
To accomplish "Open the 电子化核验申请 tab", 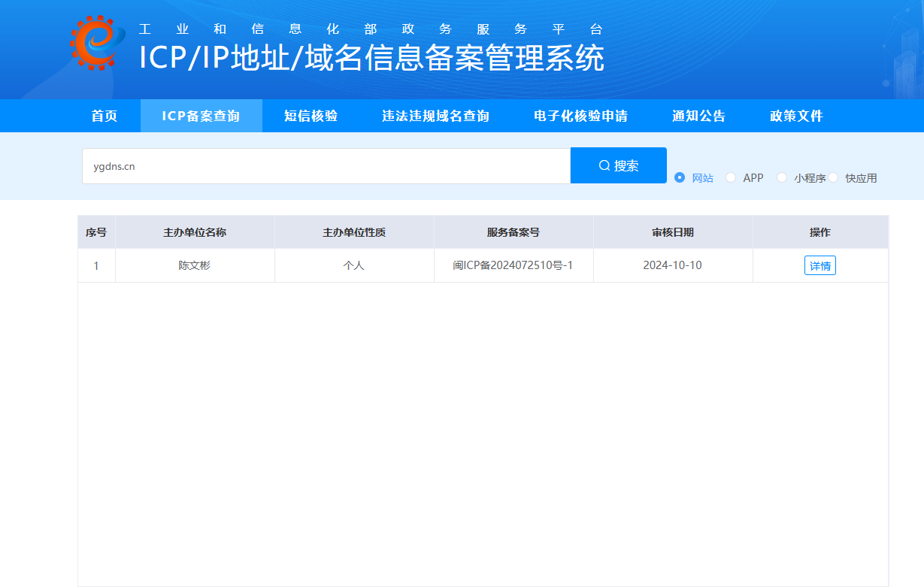I will click(x=580, y=116).
